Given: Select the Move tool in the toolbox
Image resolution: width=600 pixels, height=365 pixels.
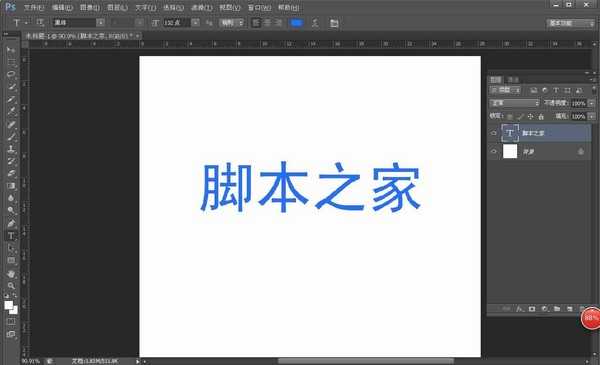Looking at the screenshot, I should tap(11, 50).
